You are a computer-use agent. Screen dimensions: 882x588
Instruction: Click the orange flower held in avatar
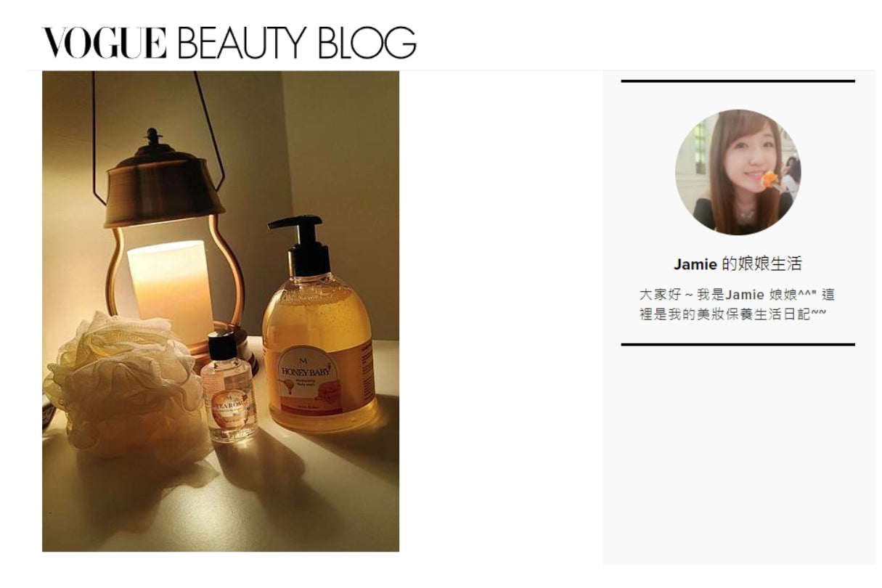point(769,178)
